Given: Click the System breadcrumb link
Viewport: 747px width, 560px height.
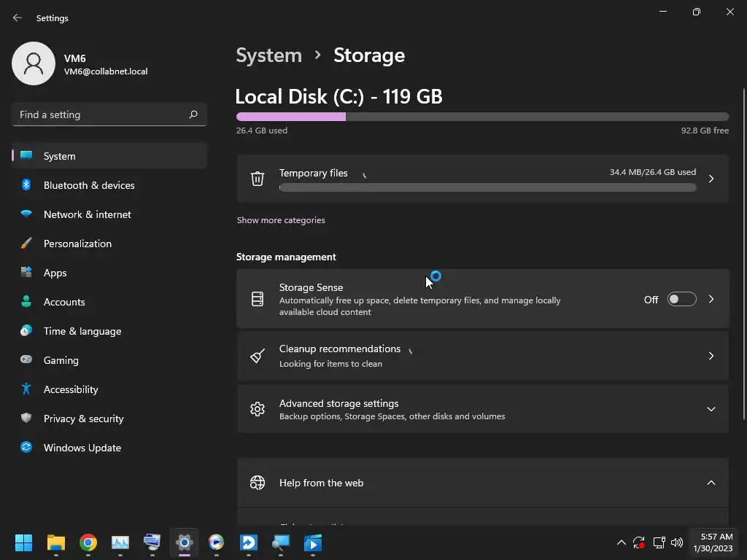Looking at the screenshot, I should pos(268,55).
